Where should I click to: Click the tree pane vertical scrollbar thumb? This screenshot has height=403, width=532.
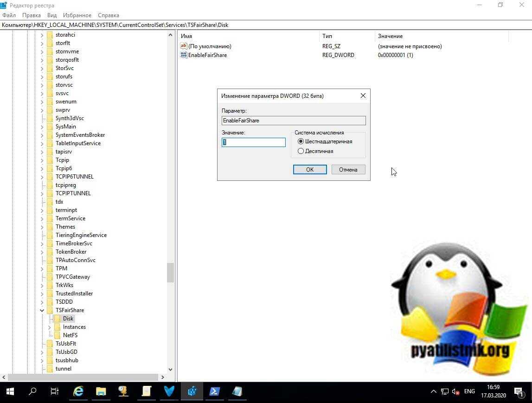tap(170, 272)
